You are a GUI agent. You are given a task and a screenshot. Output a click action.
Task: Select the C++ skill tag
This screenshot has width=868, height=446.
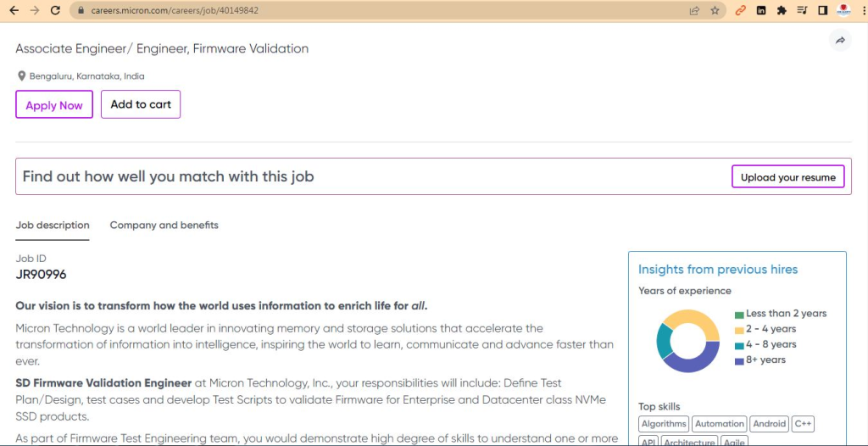[803, 424]
